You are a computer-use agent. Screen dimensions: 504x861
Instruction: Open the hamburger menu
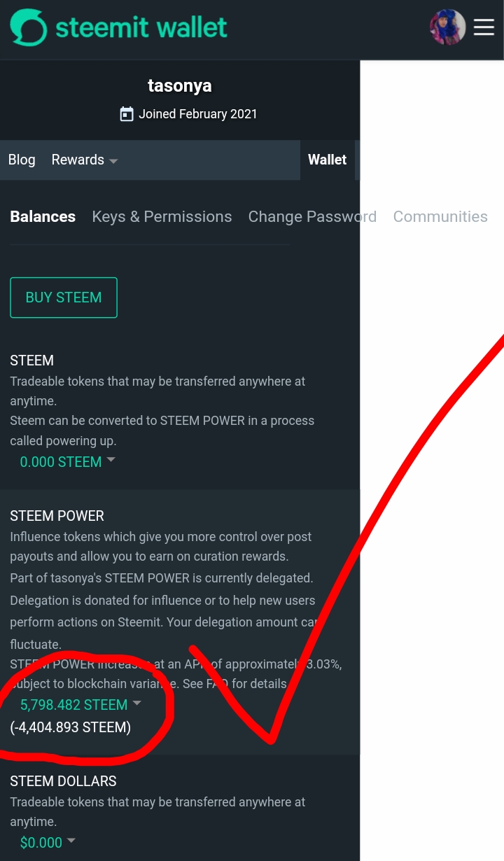pos(484,27)
